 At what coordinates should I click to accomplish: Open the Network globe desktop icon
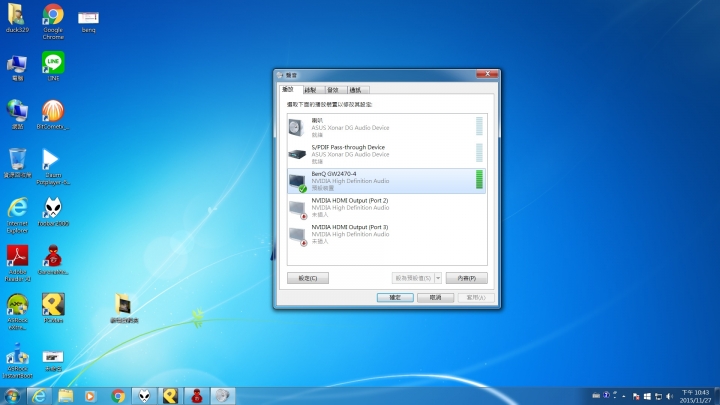[17, 115]
